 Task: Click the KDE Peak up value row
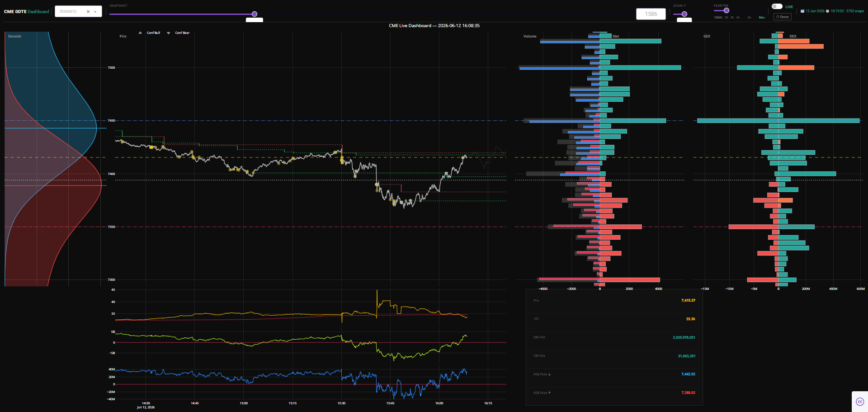614,374
